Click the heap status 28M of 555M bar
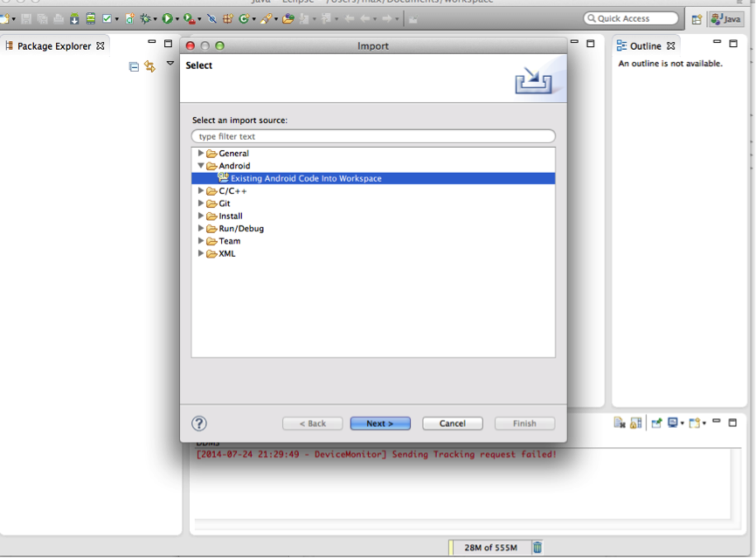The height and width of the screenshot is (558, 756). point(489,548)
